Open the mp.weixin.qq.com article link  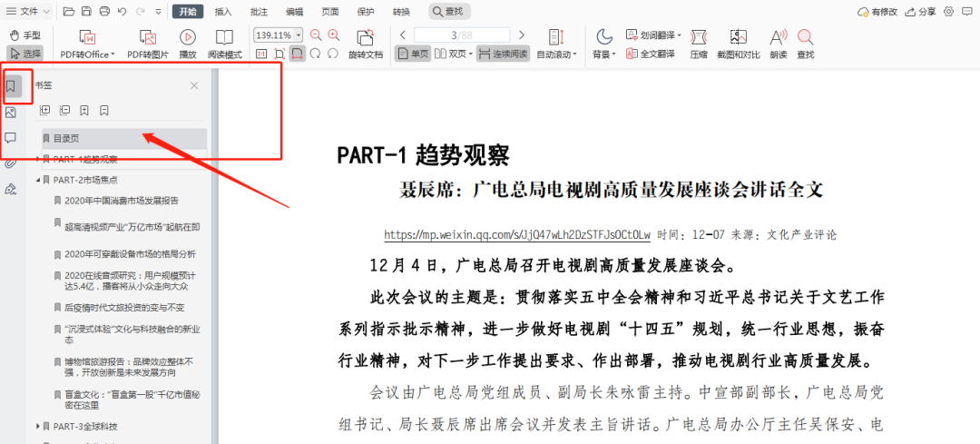516,235
